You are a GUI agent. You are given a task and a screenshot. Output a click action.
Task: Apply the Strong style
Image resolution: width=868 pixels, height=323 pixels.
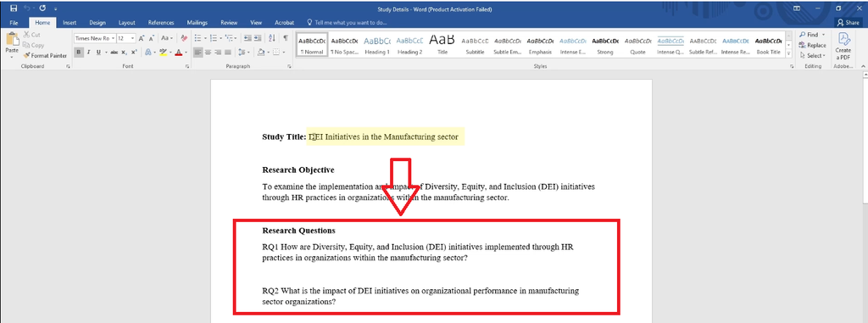tap(605, 45)
